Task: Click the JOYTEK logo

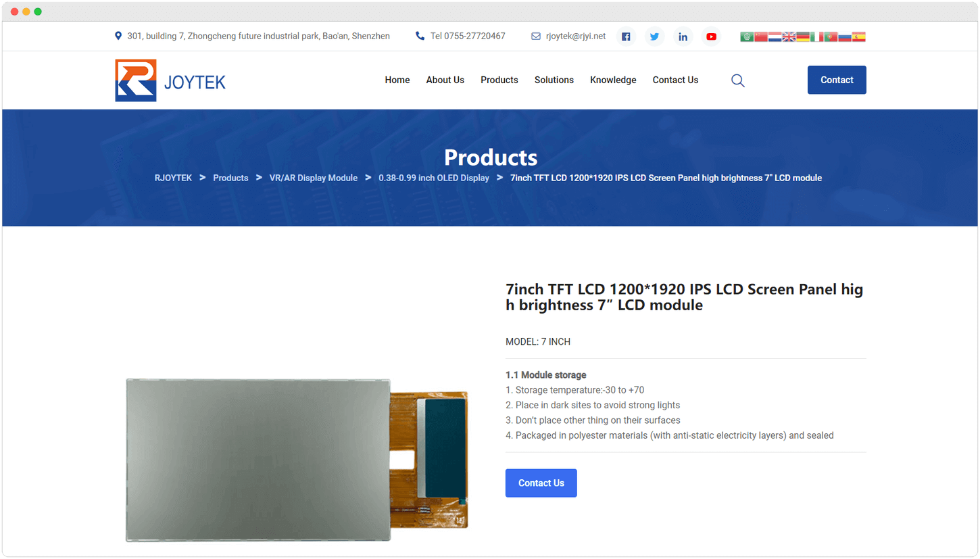Action: coord(170,80)
